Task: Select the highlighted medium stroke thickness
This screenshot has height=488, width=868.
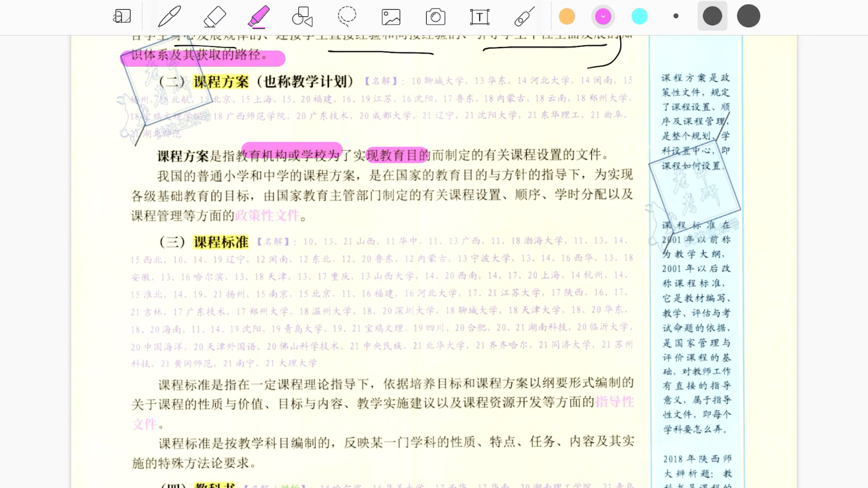Action: [712, 16]
